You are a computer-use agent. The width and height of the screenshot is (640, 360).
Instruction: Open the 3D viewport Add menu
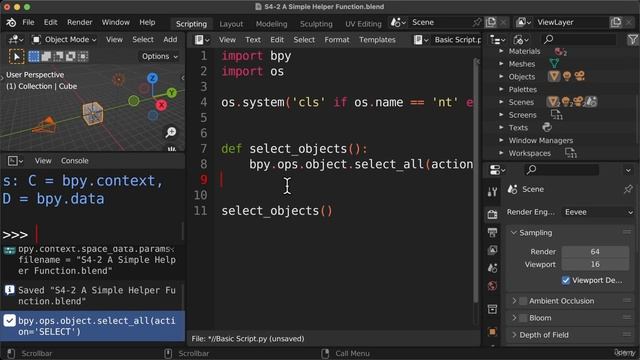(170, 40)
